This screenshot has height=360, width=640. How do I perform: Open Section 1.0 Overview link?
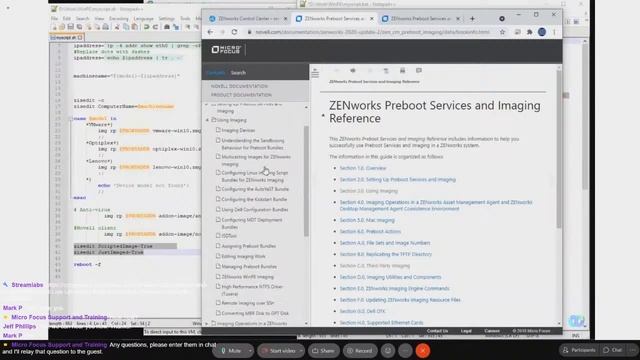click(x=363, y=168)
